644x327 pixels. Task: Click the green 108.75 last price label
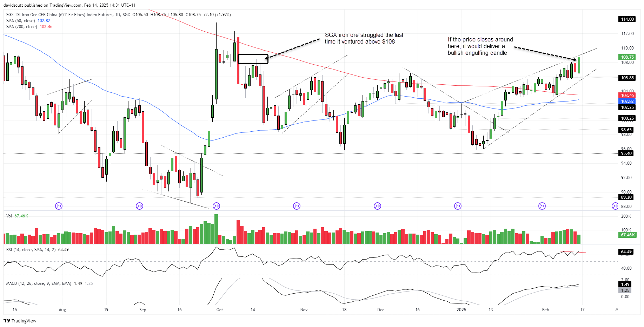627,57
